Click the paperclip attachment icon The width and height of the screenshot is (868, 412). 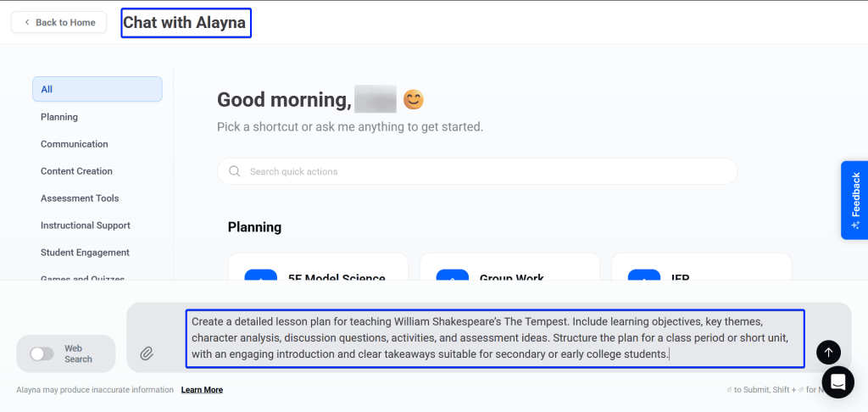click(147, 354)
